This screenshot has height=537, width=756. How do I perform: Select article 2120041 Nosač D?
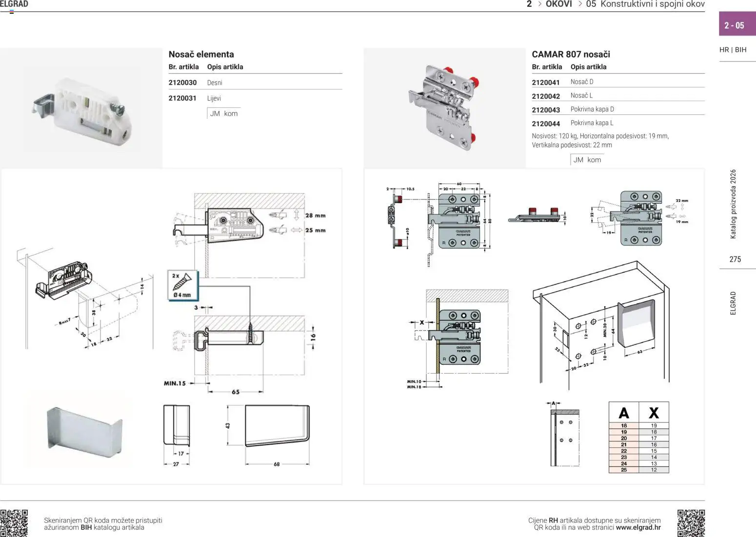618,82
